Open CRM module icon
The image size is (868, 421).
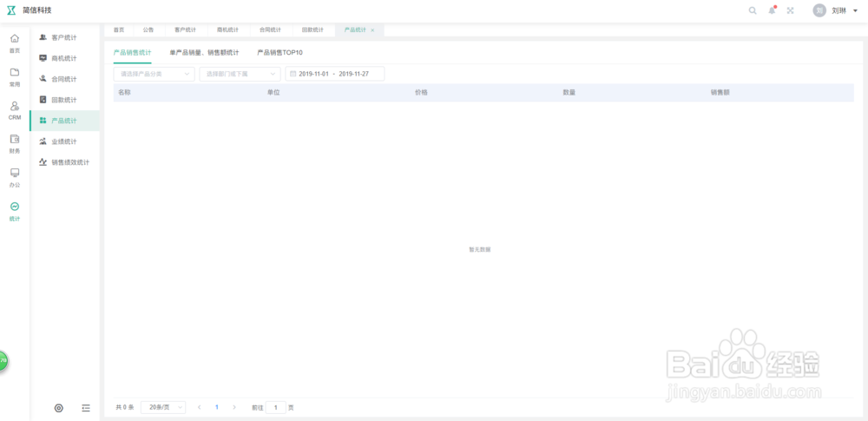point(15,106)
